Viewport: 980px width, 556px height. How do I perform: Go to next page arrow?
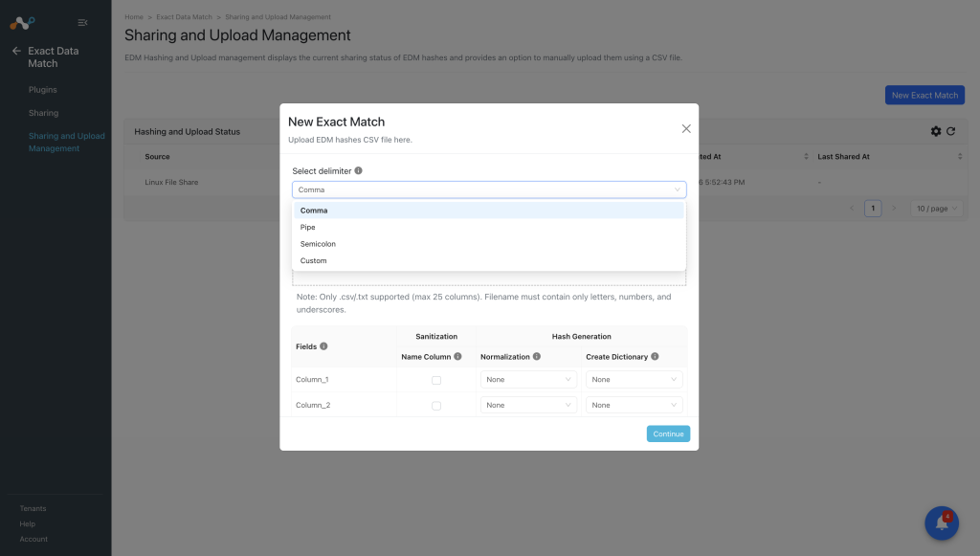[894, 208]
